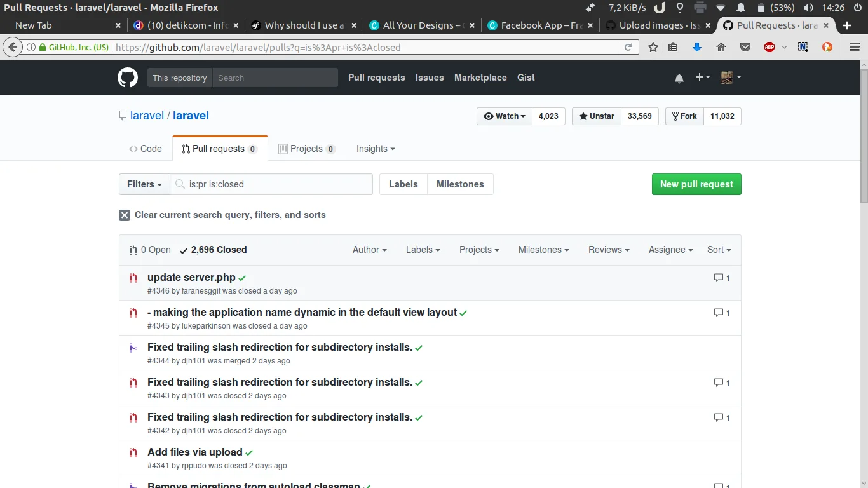Open Firefox bookmarks list icon
Screen dimensions: 868x488
click(x=674, y=47)
